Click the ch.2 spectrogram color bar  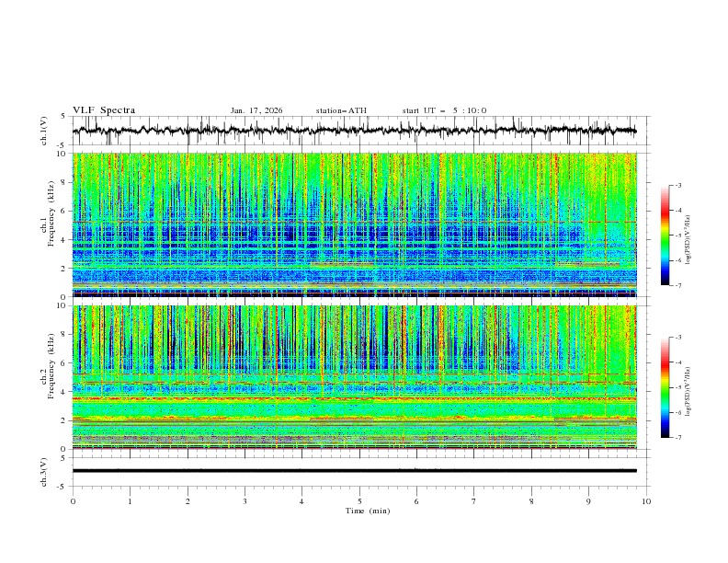(x=665, y=387)
